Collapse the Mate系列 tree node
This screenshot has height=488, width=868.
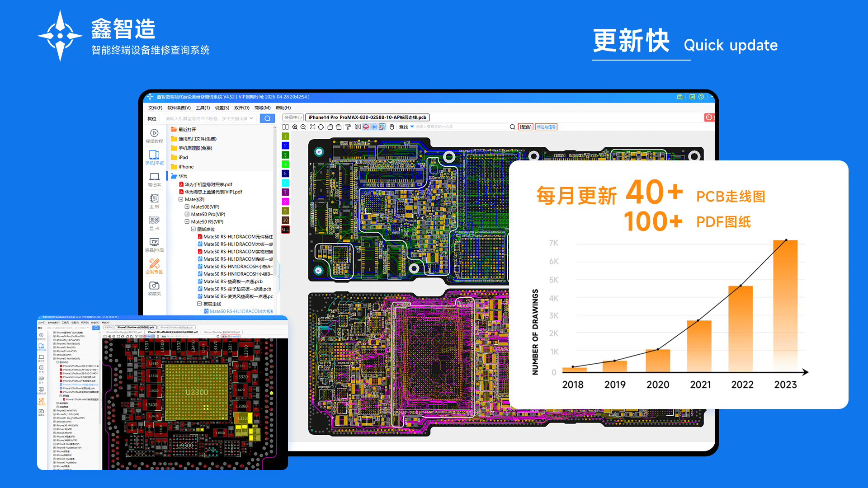pos(181,199)
